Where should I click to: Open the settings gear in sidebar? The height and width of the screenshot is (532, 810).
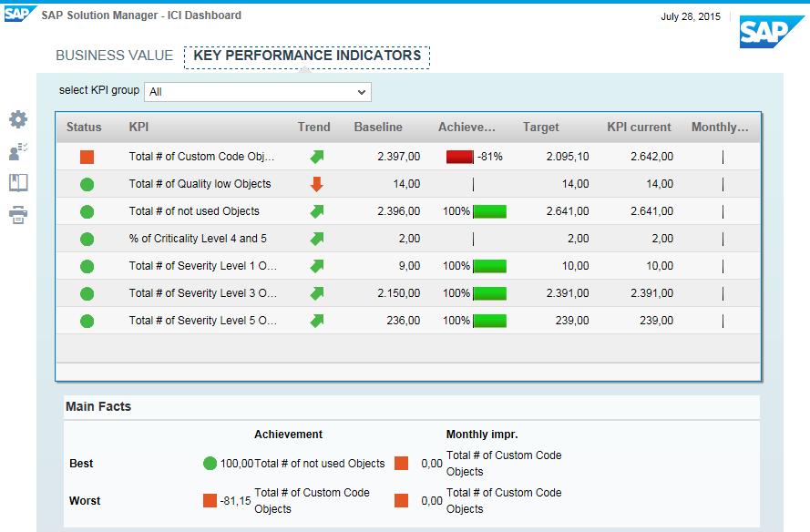tap(18, 119)
